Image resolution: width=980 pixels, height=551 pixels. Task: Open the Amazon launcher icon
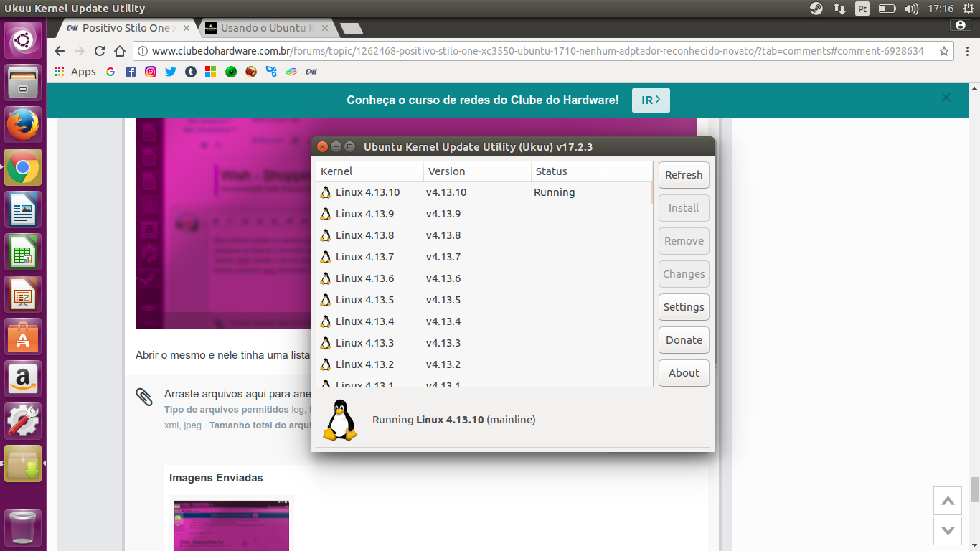(23, 379)
